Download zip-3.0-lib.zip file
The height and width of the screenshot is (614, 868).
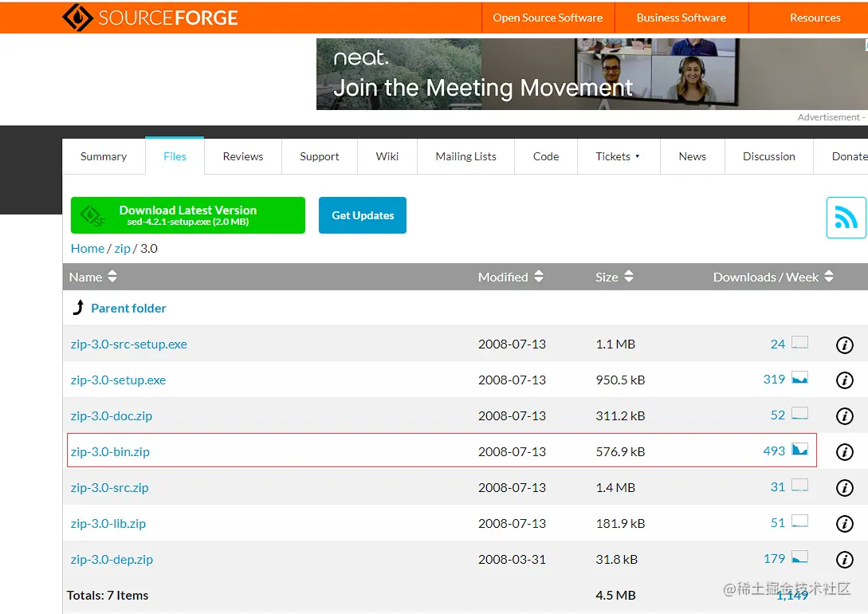pos(108,524)
